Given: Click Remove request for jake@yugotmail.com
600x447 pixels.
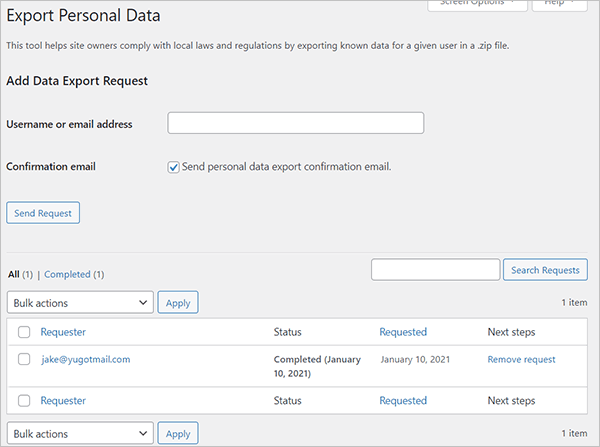Looking at the screenshot, I should (521, 359).
